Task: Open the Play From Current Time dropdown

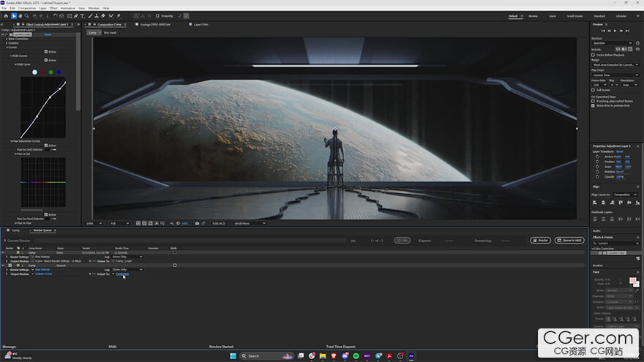Action: tap(615, 75)
